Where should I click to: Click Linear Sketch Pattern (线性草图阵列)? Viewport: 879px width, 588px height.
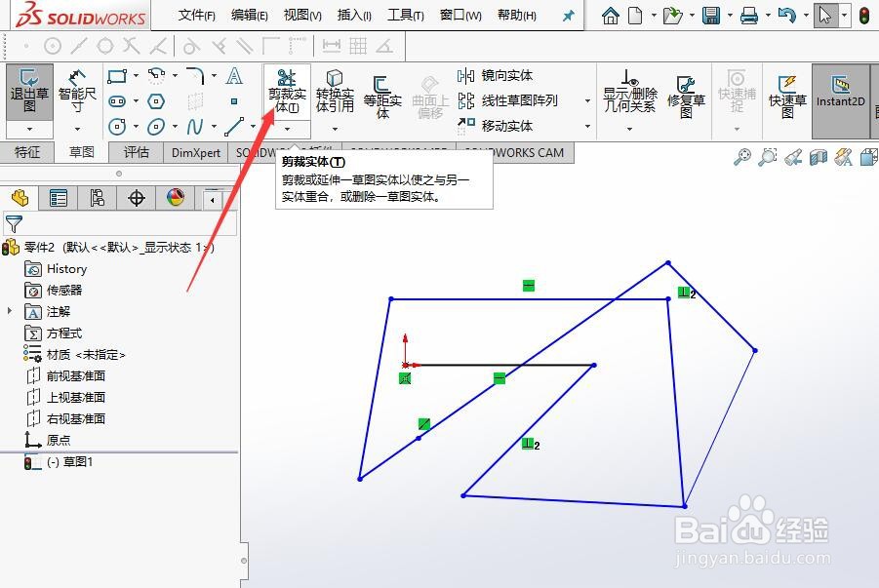click(507, 100)
